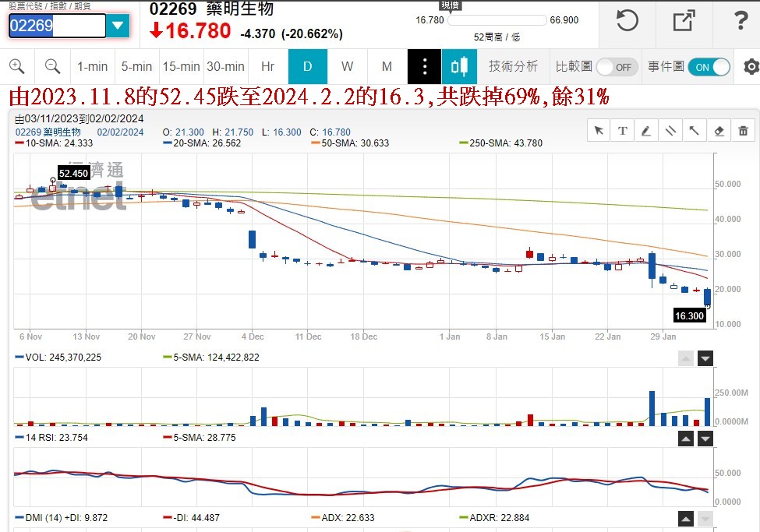Click the ADX: 22.633 label

pyautogui.click(x=343, y=517)
